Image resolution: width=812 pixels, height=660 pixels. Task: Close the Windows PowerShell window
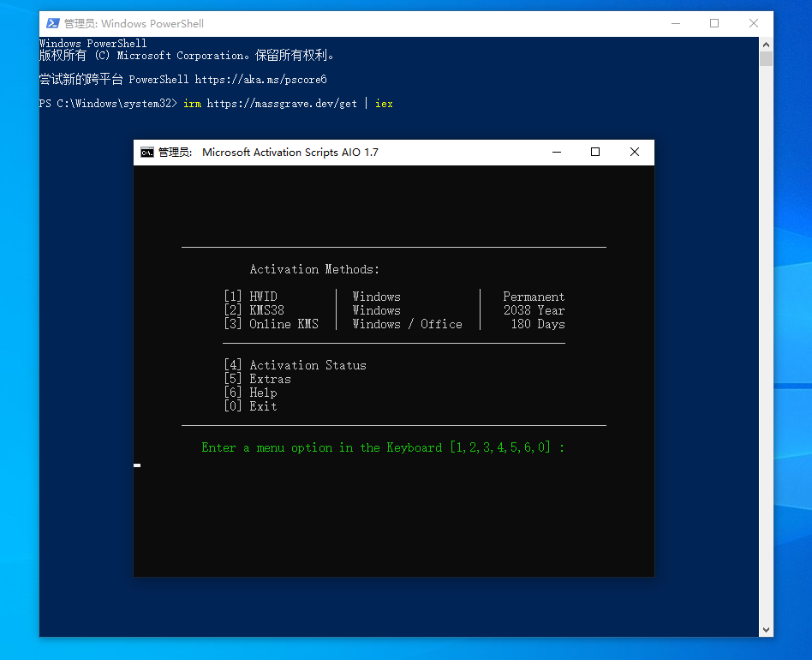754,24
